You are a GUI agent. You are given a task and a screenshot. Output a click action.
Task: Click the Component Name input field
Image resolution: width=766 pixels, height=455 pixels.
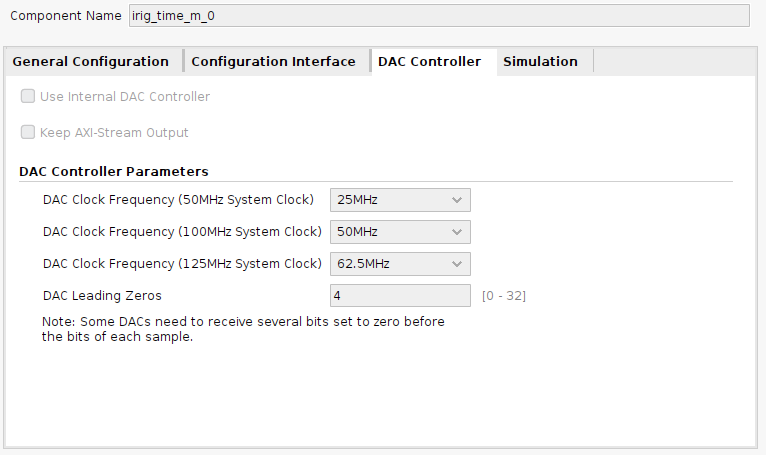pos(439,16)
